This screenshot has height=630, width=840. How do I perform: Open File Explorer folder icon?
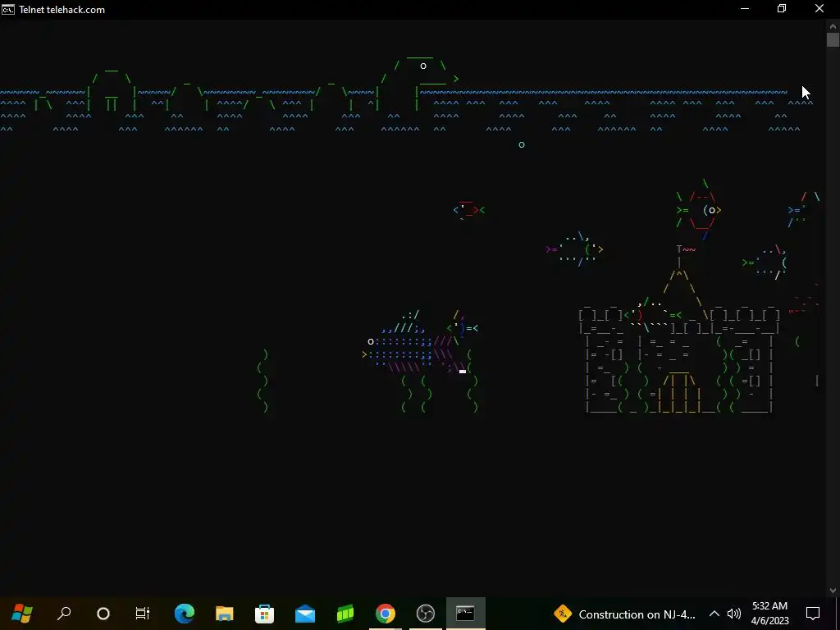pyautogui.click(x=225, y=614)
